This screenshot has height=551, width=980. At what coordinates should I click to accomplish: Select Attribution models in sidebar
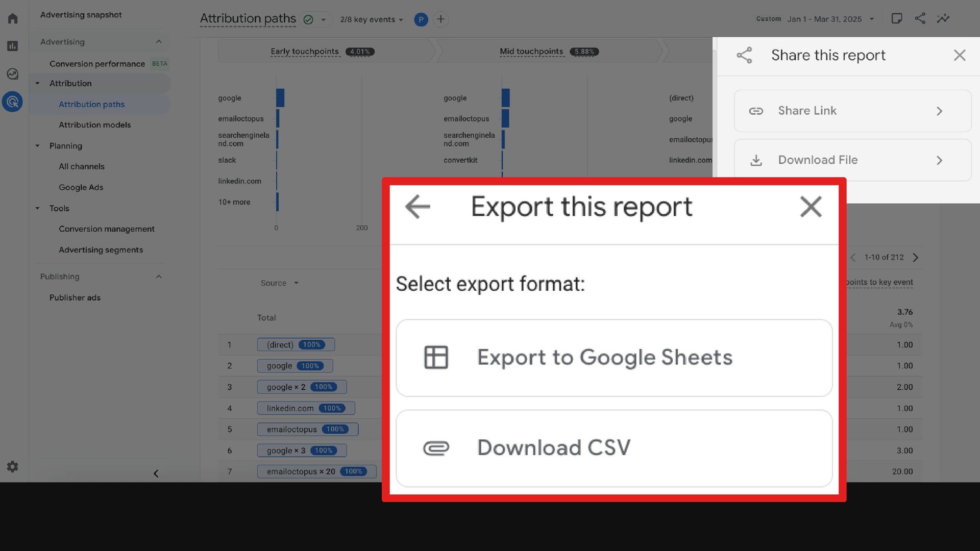(x=94, y=125)
